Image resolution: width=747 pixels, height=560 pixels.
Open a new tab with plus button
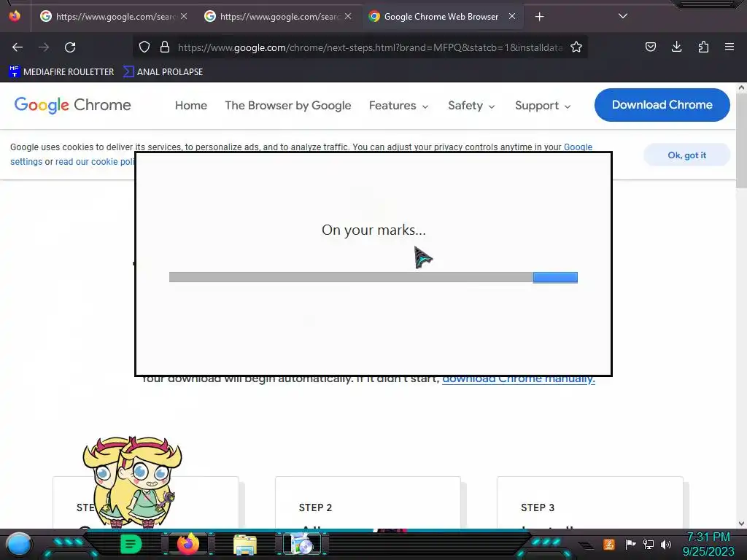tap(539, 17)
